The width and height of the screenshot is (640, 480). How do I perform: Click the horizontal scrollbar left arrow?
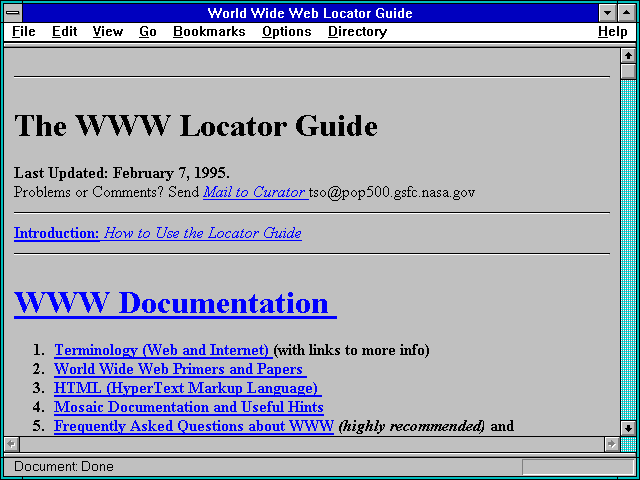coord(11,444)
